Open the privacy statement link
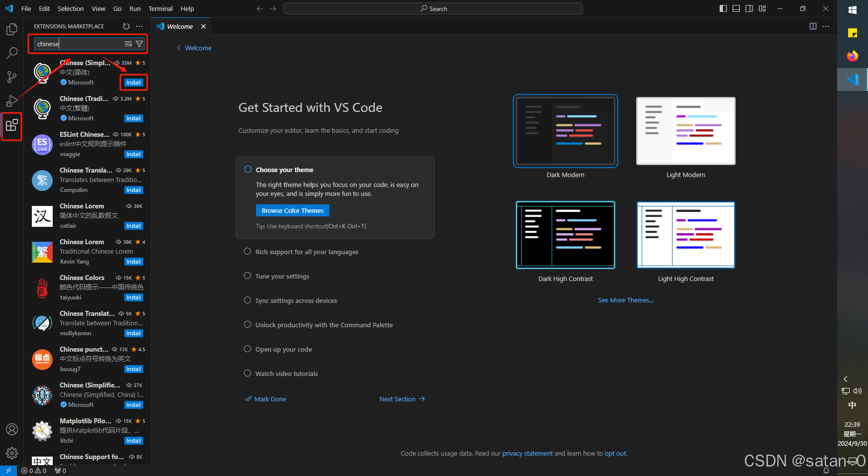This screenshot has height=476, width=868. (x=527, y=453)
